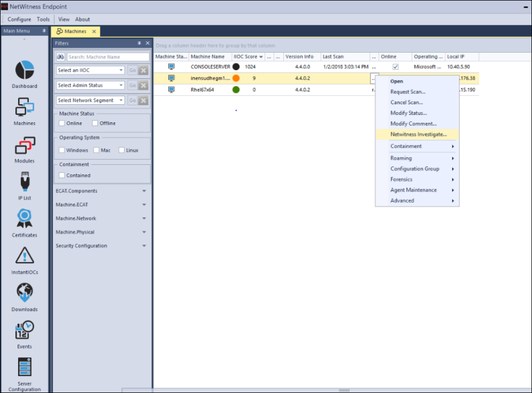
Task: Click the orange IIOC score indicator
Action: (236, 78)
